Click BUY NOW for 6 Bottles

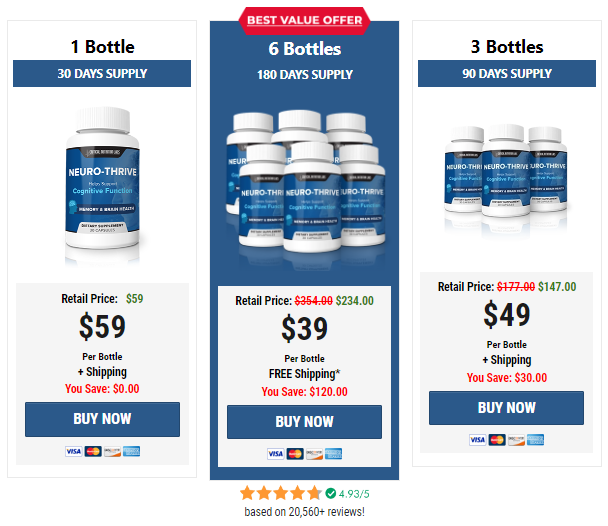pos(304,422)
